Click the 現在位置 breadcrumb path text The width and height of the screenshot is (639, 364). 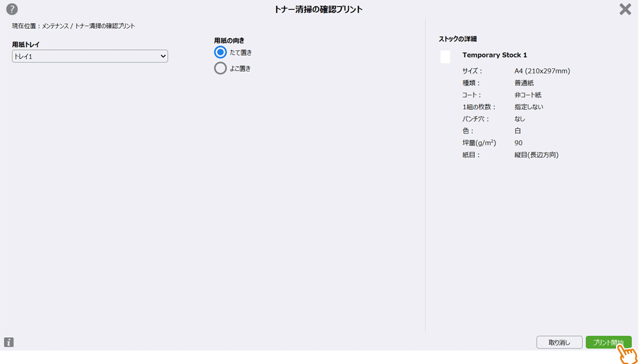[73, 26]
